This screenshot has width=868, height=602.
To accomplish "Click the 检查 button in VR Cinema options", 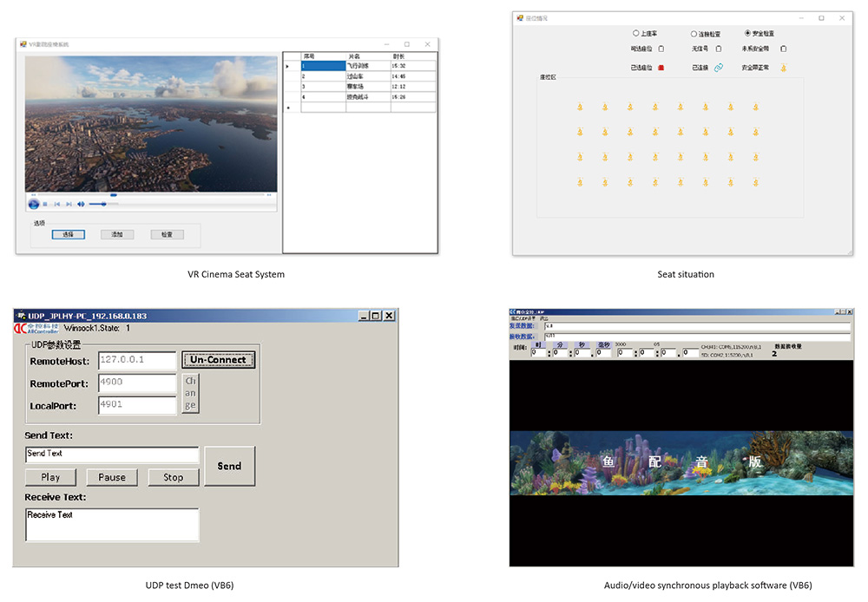I will [x=168, y=234].
